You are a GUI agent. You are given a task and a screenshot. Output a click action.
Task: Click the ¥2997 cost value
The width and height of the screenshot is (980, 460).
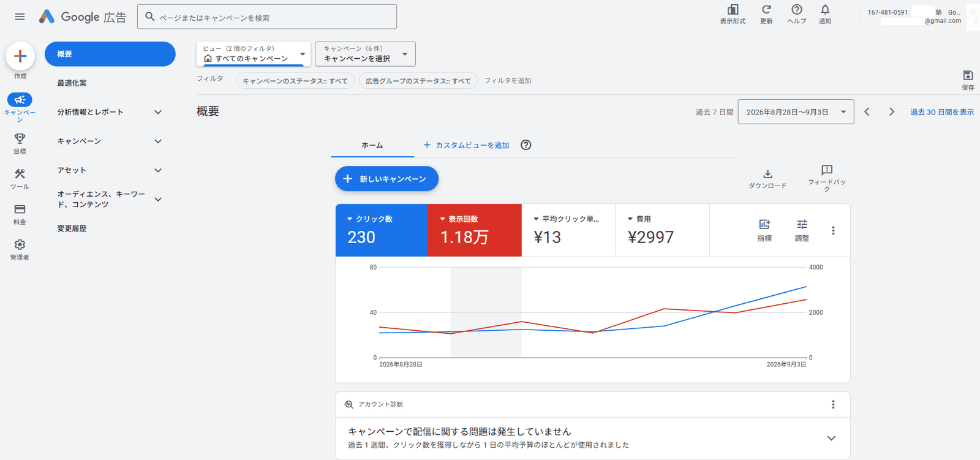click(x=650, y=237)
